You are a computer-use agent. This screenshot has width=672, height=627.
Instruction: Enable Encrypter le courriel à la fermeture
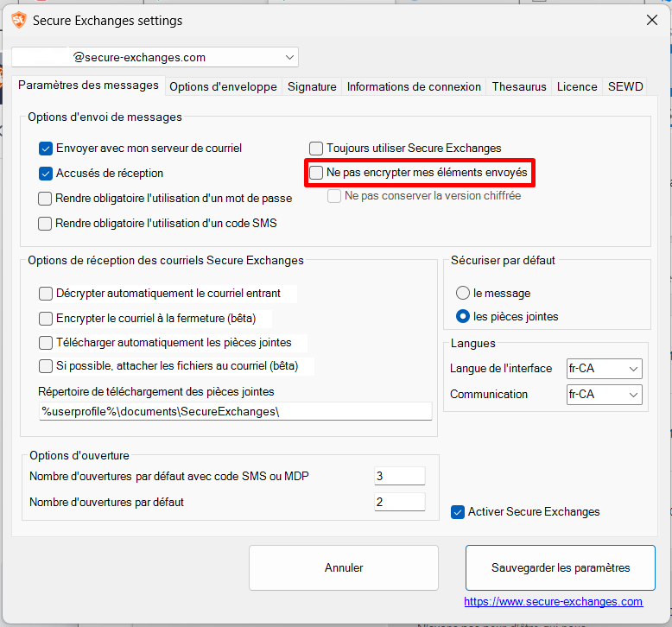[46, 319]
